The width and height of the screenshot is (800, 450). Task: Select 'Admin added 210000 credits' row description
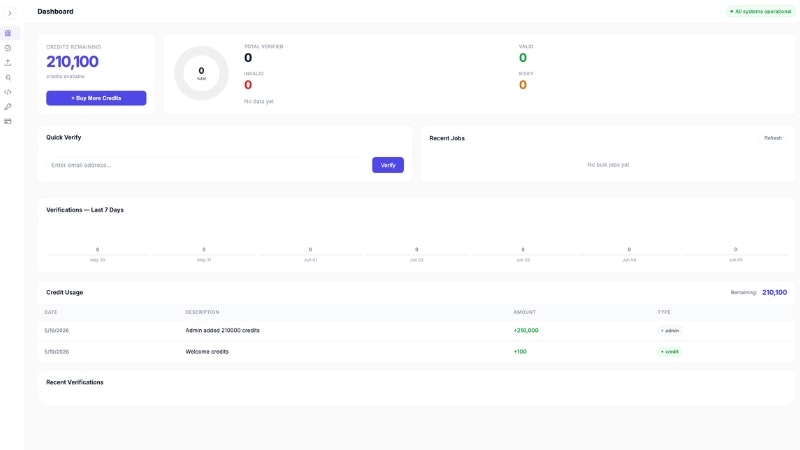tap(222, 331)
